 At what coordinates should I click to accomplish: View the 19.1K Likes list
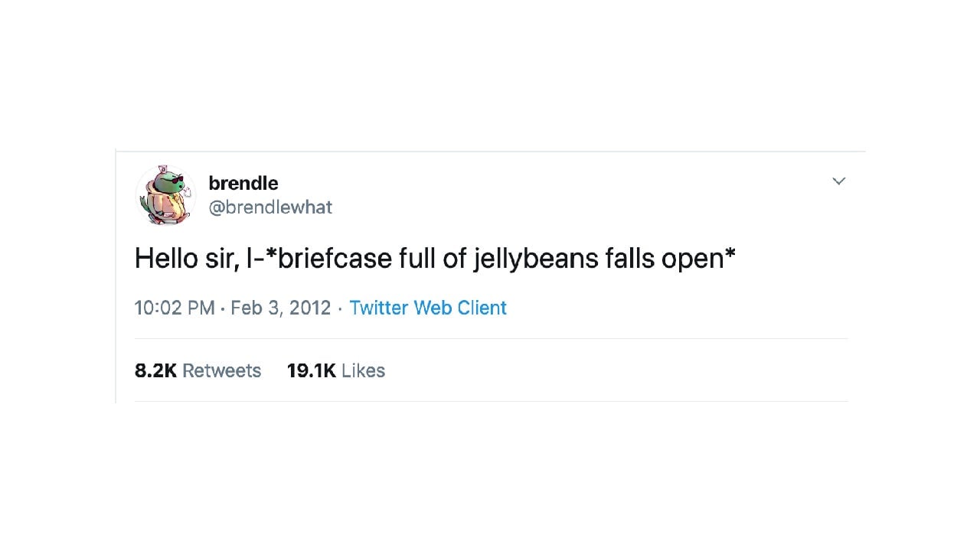[x=336, y=370]
